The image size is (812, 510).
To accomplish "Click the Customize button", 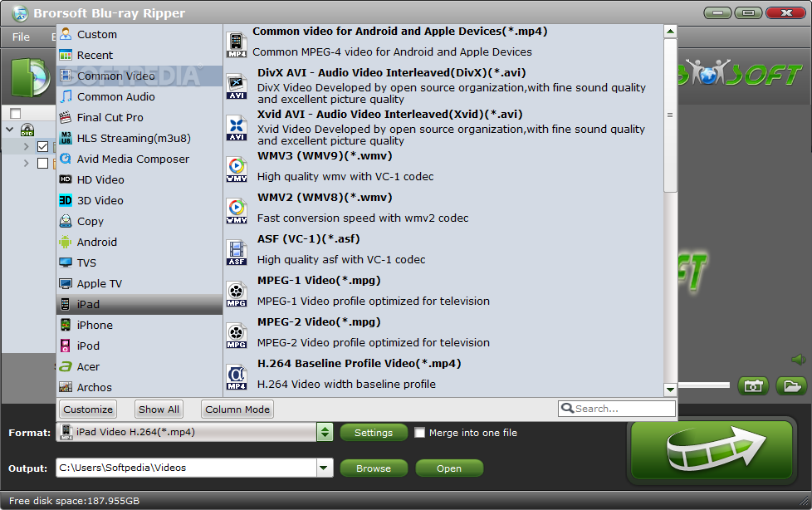I will click(x=88, y=409).
